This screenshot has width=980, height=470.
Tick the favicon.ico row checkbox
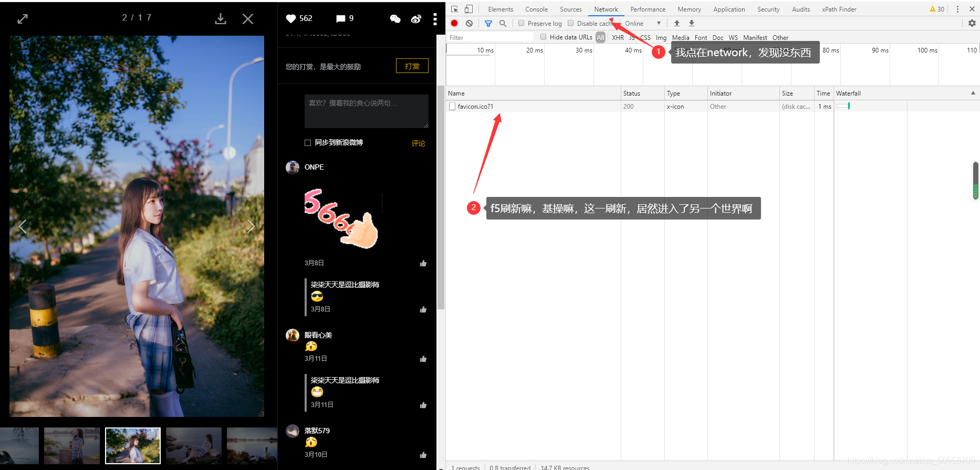tap(452, 106)
